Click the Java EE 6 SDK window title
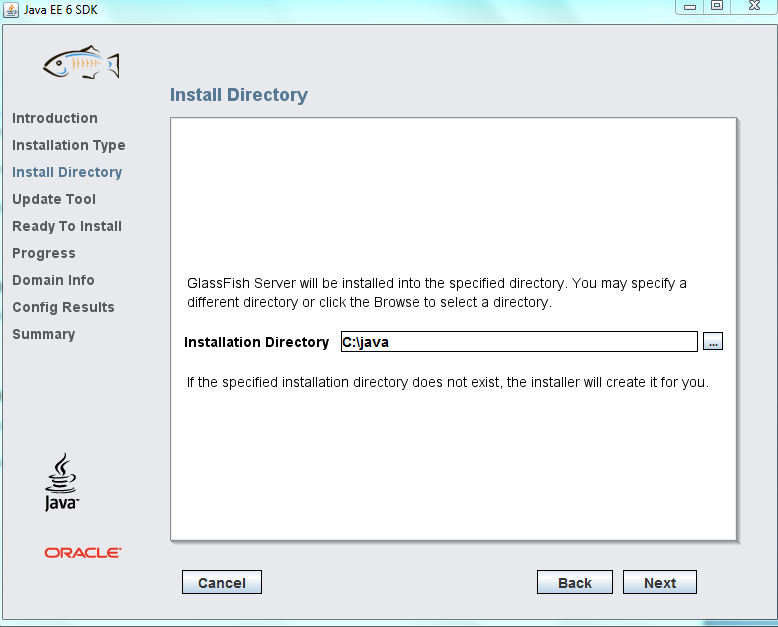The height and width of the screenshot is (627, 778). coord(61,9)
